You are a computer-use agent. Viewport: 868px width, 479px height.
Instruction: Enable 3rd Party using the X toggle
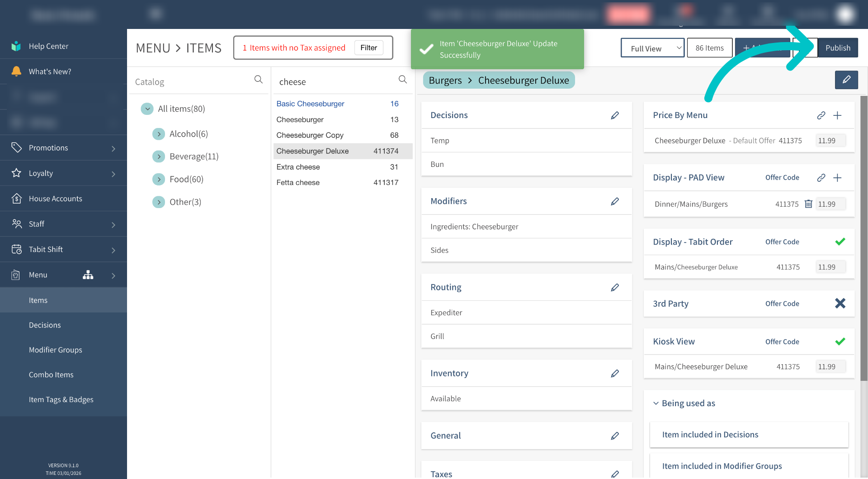[840, 304]
